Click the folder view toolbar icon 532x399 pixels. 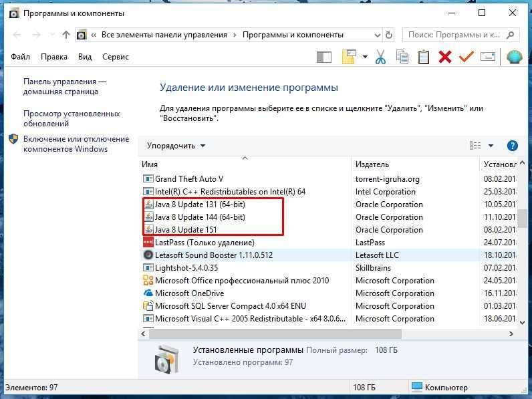coord(350,57)
